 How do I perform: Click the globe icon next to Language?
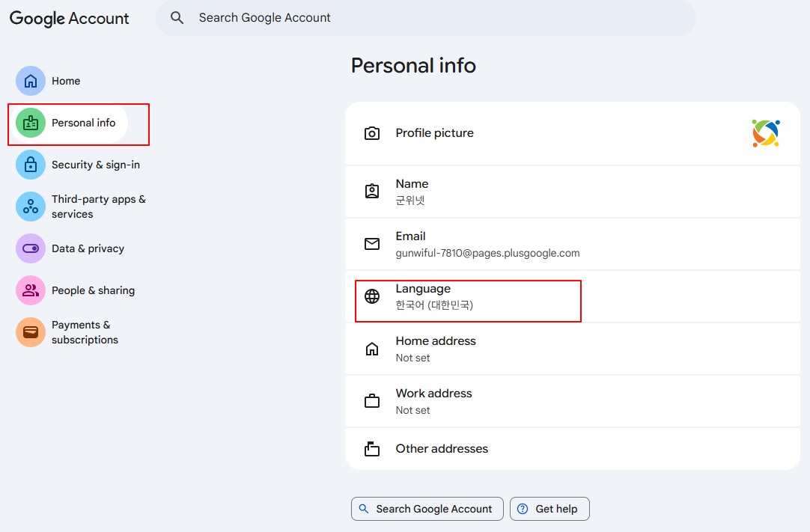pyautogui.click(x=372, y=296)
